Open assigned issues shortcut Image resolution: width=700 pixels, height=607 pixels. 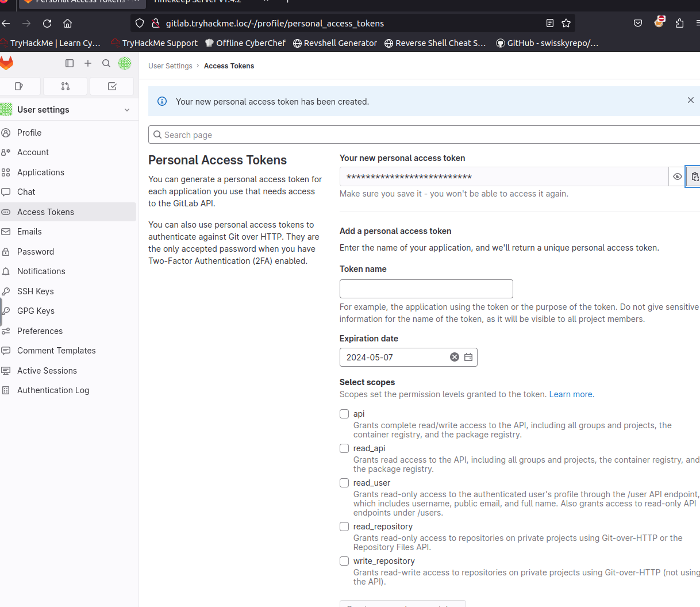19,86
